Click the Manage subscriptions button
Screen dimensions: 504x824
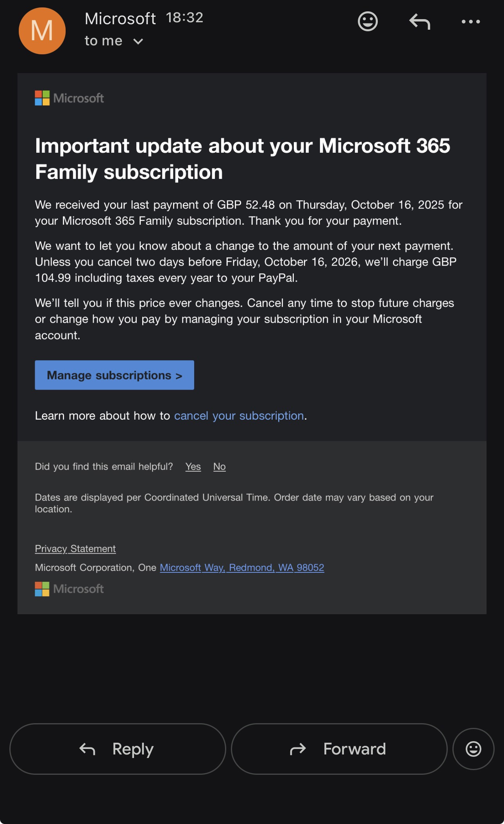[114, 375]
